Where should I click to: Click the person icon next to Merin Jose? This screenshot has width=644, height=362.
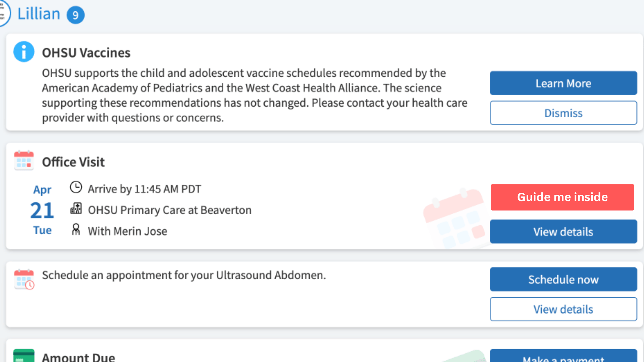76,230
